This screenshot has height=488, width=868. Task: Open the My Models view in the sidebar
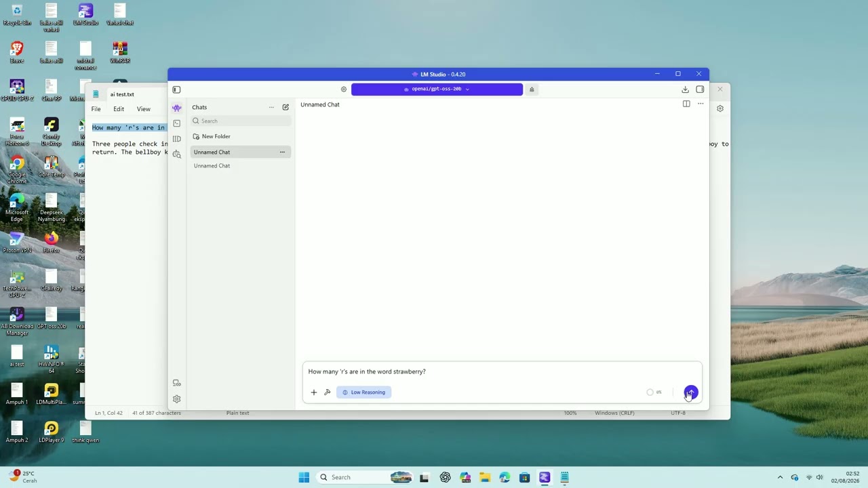pos(177,139)
